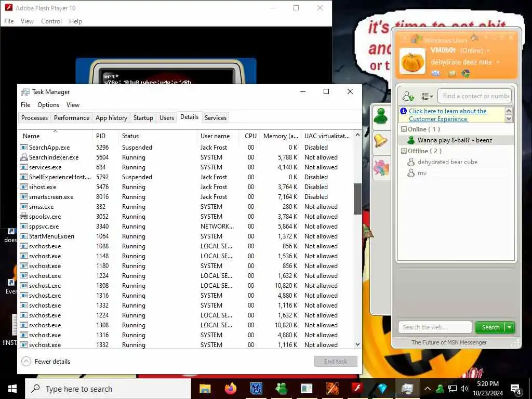Image resolution: width=532 pixels, height=399 pixels.
Task: Click the Task Manager icon on taskbar
Action: tap(407, 389)
